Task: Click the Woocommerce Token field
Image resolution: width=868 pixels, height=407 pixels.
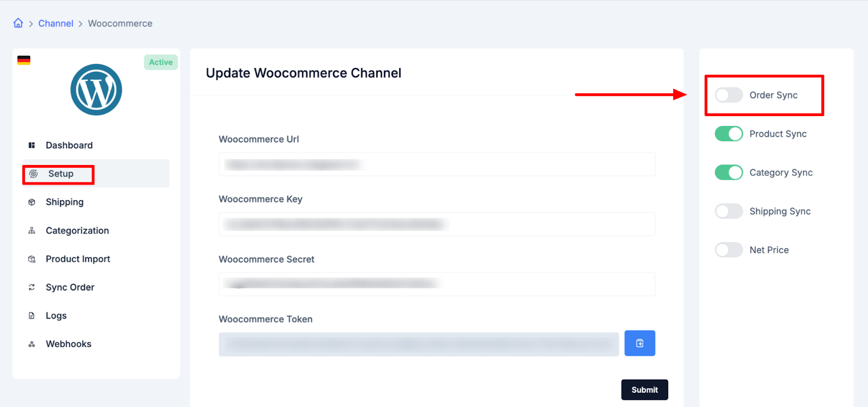Action: pyautogui.click(x=419, y=344)
